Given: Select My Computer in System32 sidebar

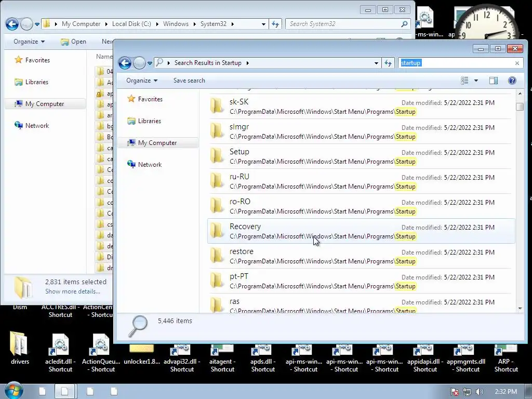Looking at the screenshot, I should (x=45, y=104).
